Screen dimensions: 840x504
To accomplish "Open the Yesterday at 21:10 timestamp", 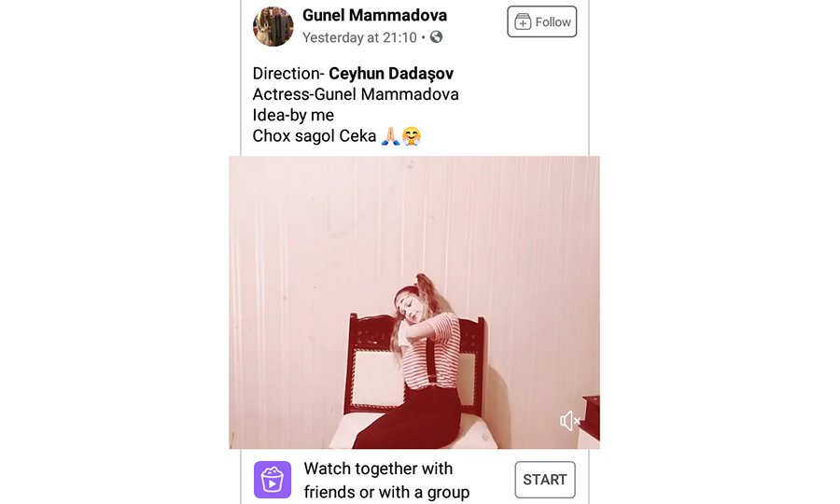I will pyautogui.click(x=359, y=37).
